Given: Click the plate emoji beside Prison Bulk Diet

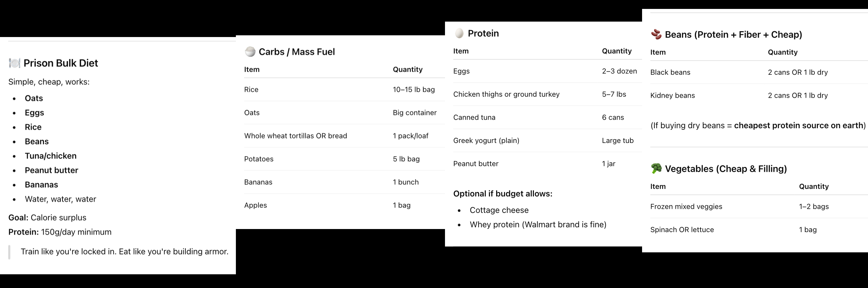Looking at the screenshot, I should 14,63.
